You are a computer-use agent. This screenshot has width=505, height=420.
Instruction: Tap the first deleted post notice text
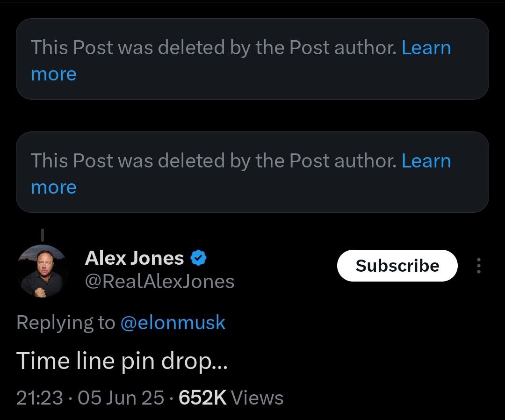(x=213, y=47)
